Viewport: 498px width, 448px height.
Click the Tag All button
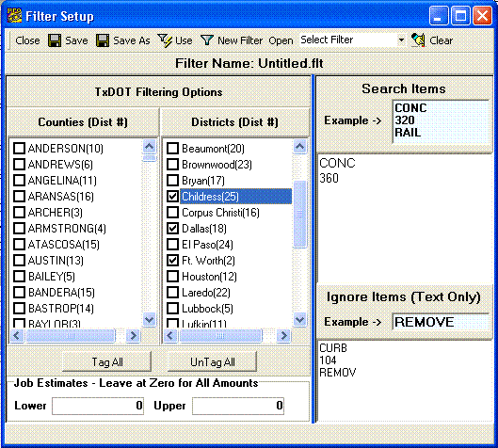107,362
